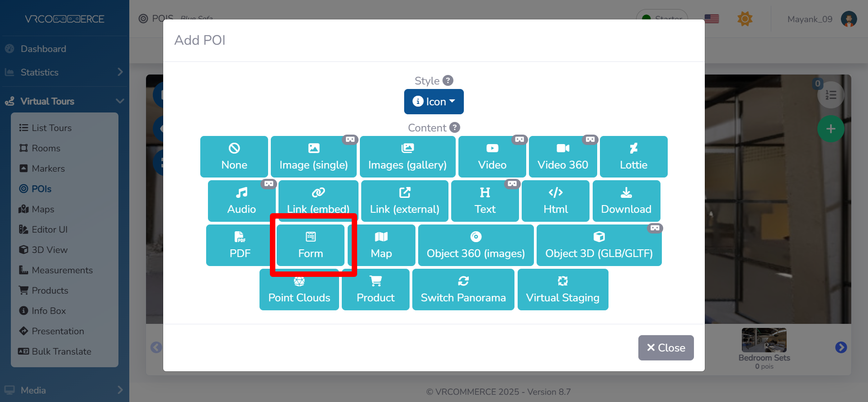The image size is (868, 402).
Task: Select the Form content type
Action: pos(310,245)
